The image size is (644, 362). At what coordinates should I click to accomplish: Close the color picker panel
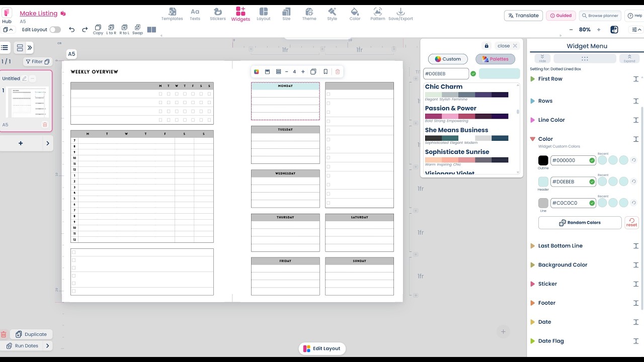pos(507,46)
